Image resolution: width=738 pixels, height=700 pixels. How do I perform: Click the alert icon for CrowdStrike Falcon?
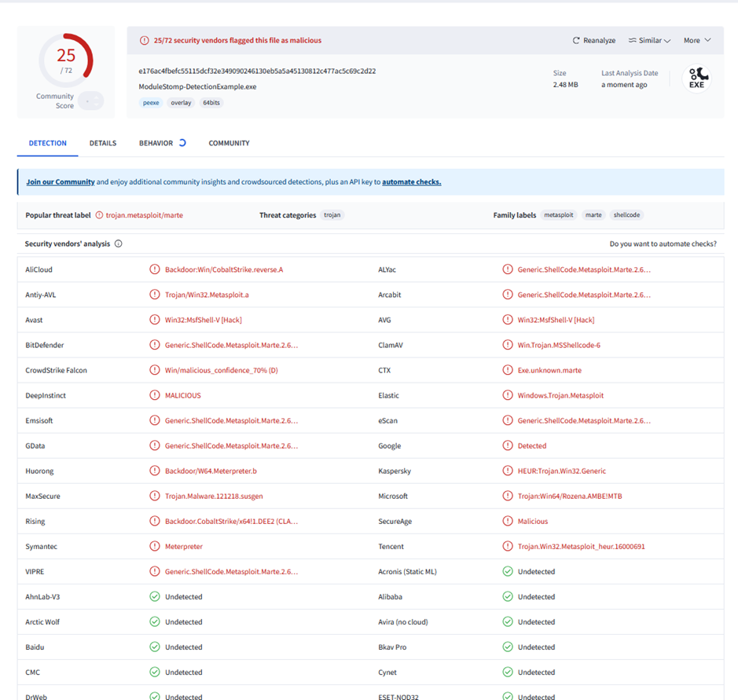tap(154, 370)
